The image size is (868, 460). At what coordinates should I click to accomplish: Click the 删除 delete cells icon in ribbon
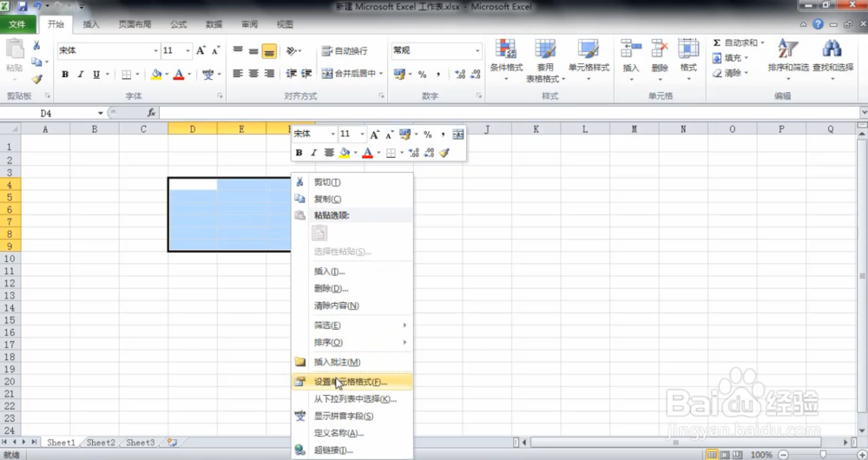point(660,49)
